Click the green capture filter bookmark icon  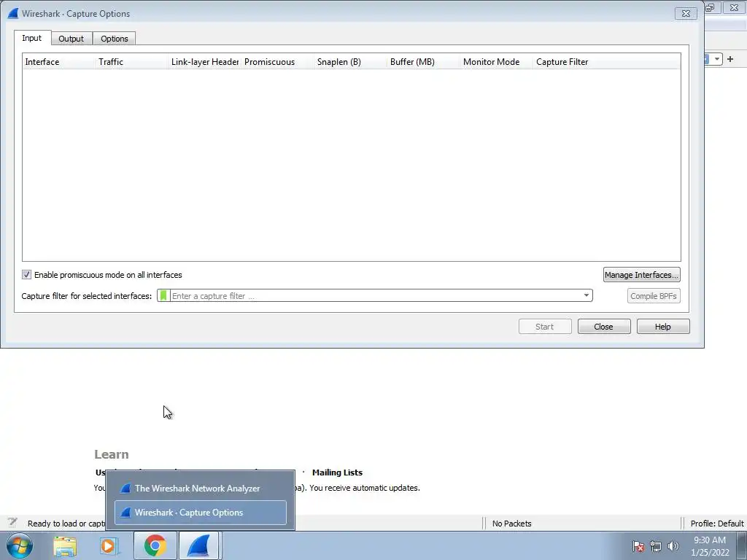[163, 296]
